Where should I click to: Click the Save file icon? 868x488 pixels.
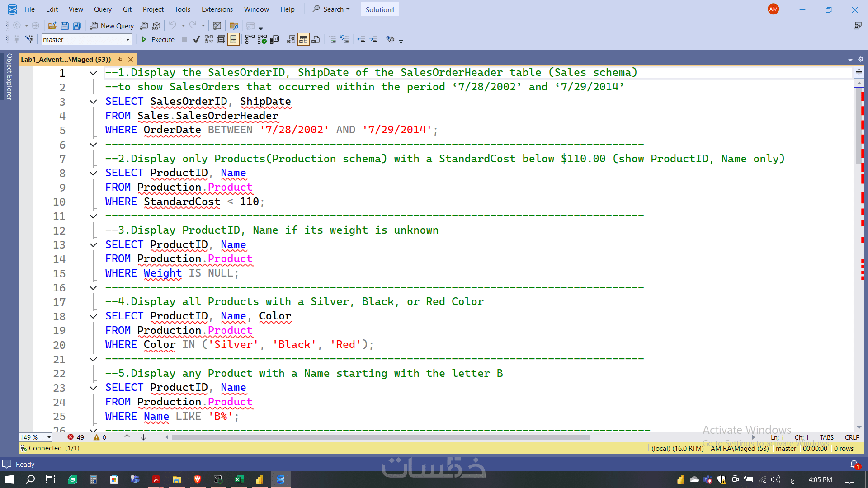pyautogui.click(x=65, y=26)
